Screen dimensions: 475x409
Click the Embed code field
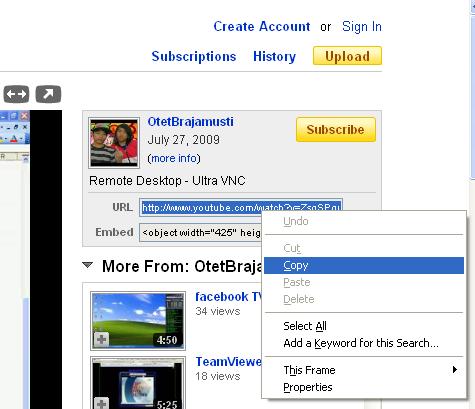point(201,232)
